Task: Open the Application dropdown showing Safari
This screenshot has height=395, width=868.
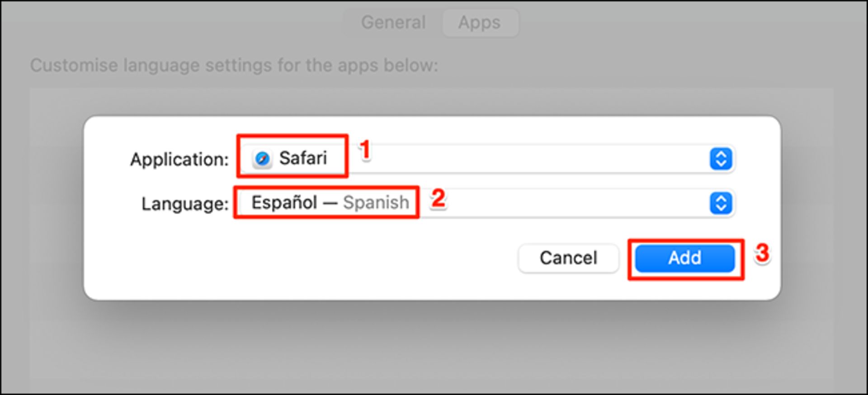Action: point(487,159)
